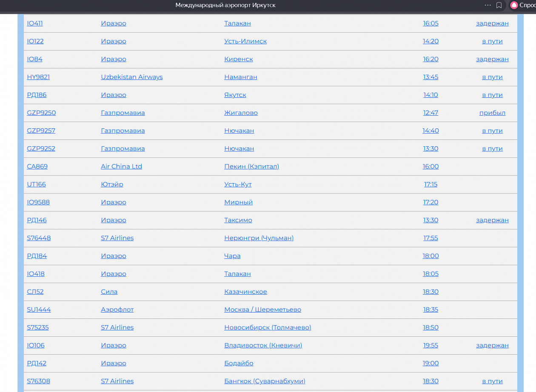
Task: Click the Сила airline link
Action: coord(109,292)
